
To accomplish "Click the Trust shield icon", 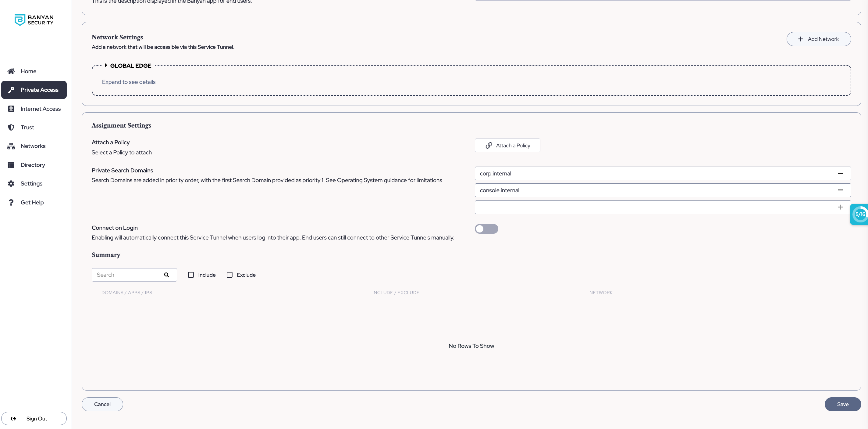I will (11, 128).
